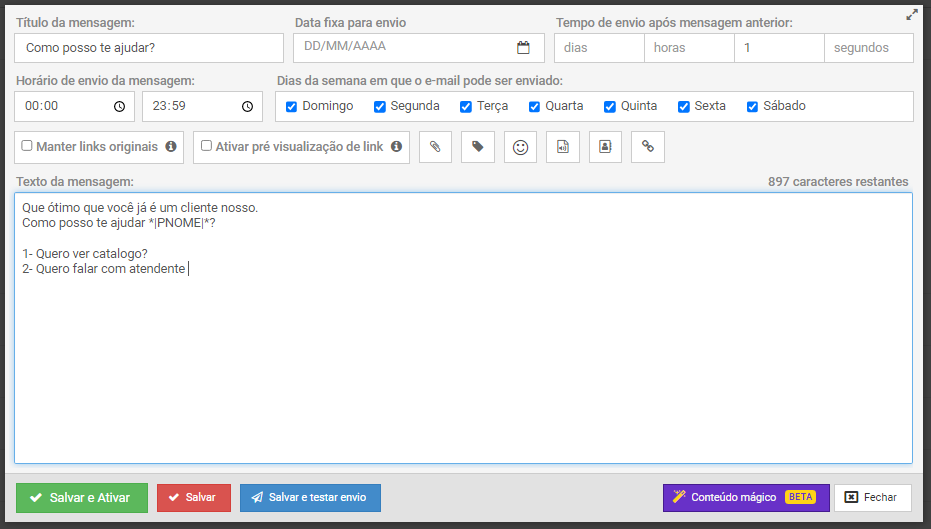Open the emoji picker smiley icon
Screen dimensions: 931x529
pos(520,147)
